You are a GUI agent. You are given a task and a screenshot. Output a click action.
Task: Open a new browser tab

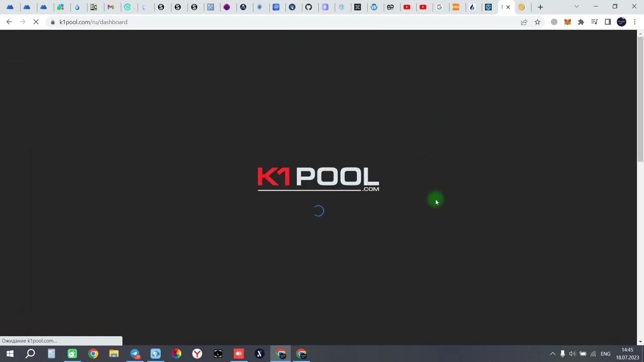(540, 7)
